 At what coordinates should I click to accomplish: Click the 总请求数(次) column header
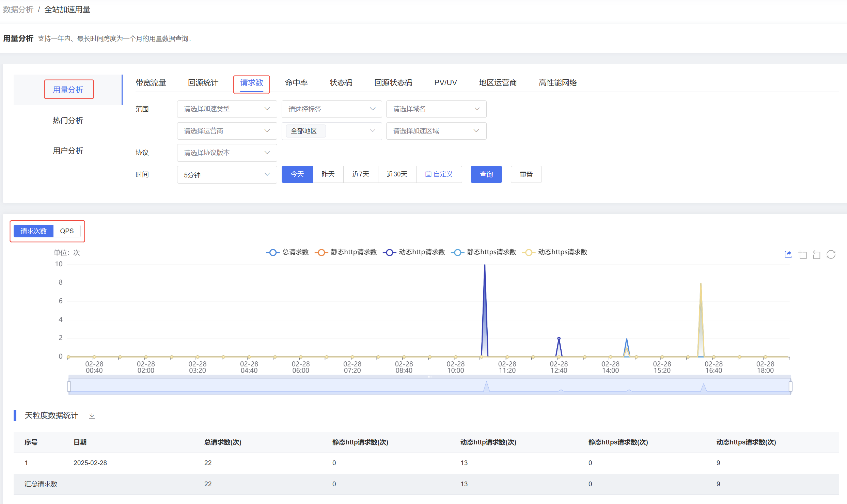(x=223, y=442)
